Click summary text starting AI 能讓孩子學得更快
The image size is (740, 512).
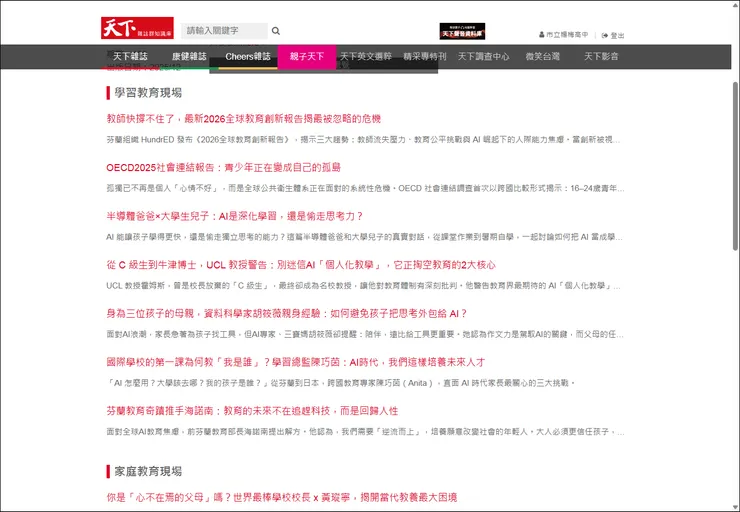364,237
